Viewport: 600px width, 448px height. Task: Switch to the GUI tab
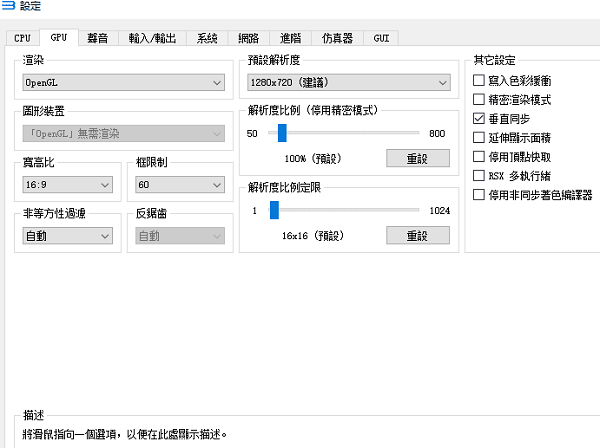click(x=382, y=38)
